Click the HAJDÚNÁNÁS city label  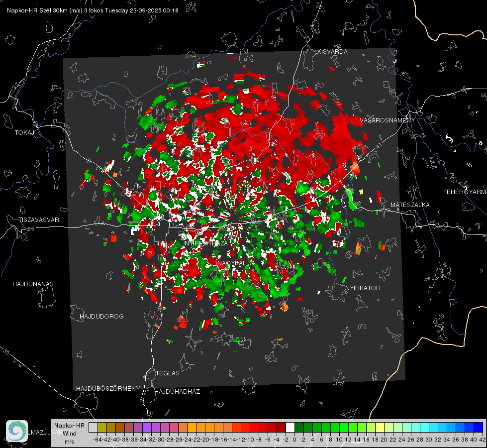click(x=33, y=284)
